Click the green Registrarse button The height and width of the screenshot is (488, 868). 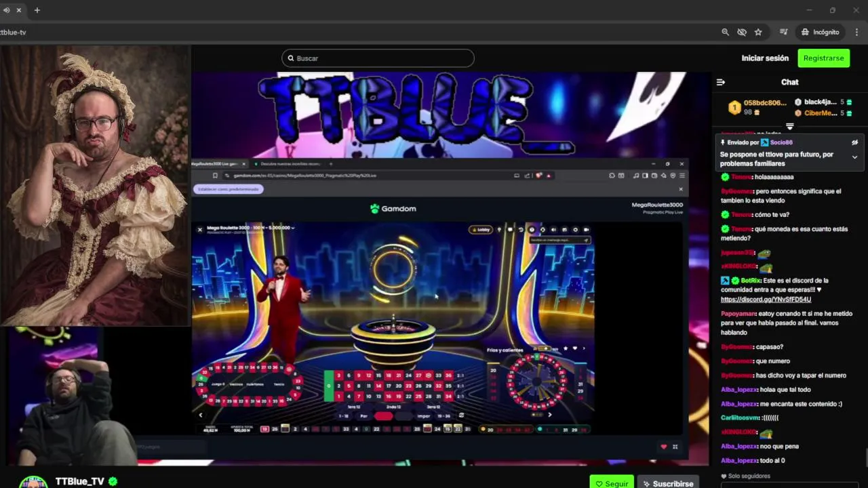pos(823,58)
